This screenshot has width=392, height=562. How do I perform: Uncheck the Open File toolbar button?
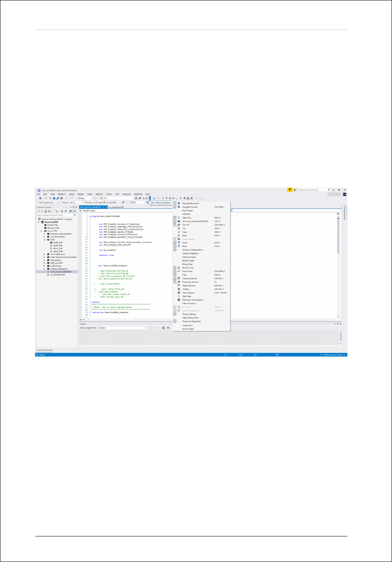tap(175, 218)
